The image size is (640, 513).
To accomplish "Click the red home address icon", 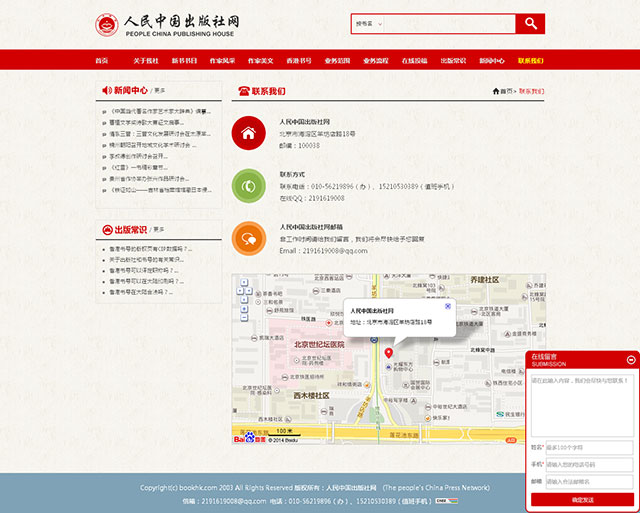I will 248,132.
